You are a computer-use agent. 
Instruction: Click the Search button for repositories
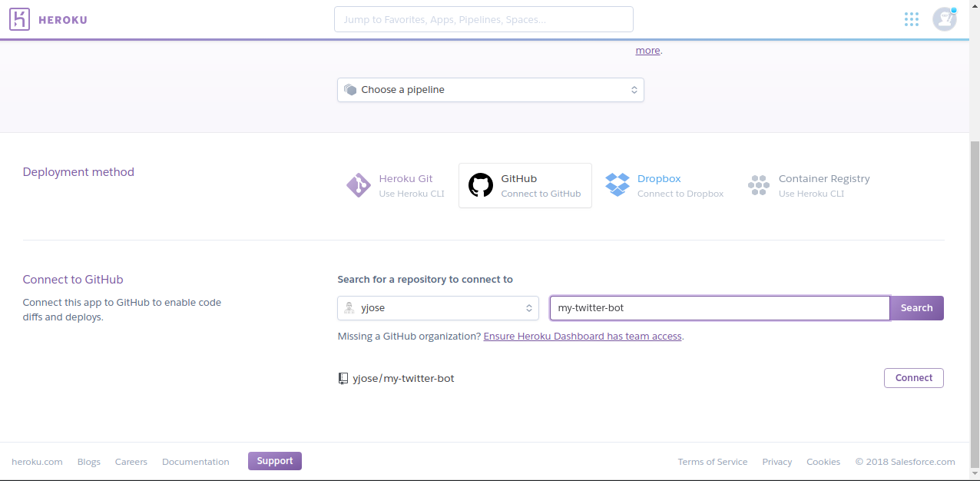tap(917, 308)
